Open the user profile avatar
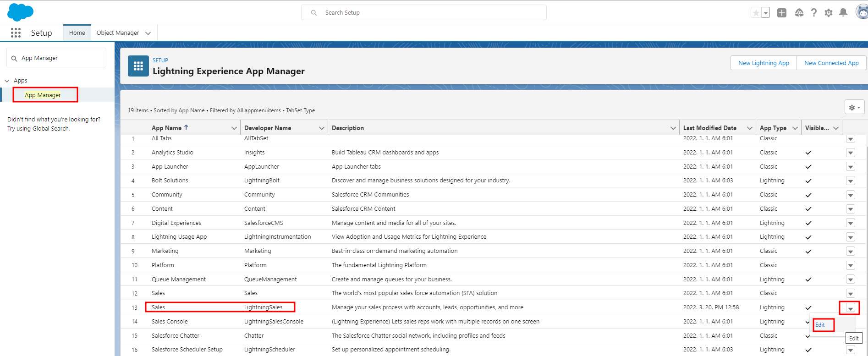 pos(862,12)
